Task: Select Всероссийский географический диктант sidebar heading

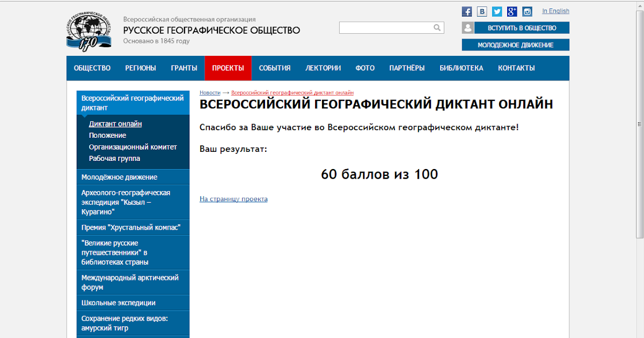Action: [133, 103]
